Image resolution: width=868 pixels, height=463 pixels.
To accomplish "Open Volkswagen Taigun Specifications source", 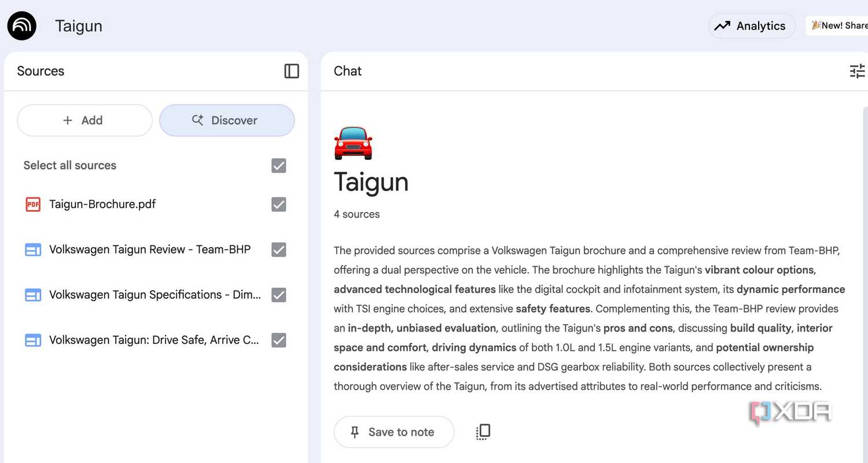I will (x=155, y=295).
